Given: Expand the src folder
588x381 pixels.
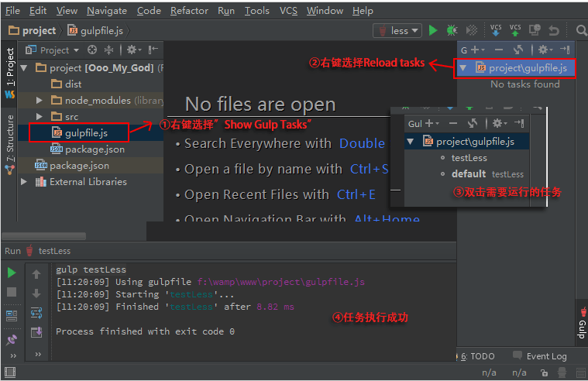Looking at the screenshot, I should [x=39, y=117].
